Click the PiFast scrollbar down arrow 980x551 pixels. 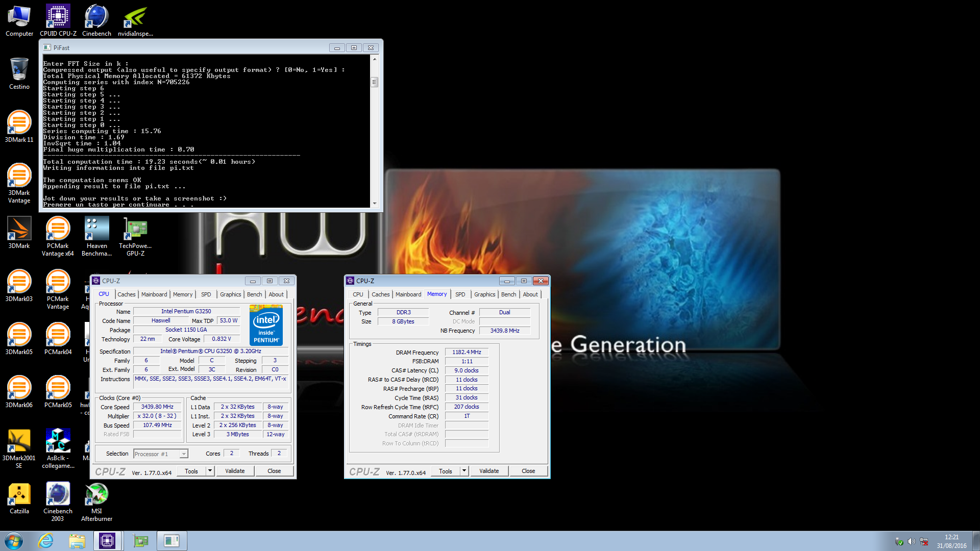click(x=375, y=203)
